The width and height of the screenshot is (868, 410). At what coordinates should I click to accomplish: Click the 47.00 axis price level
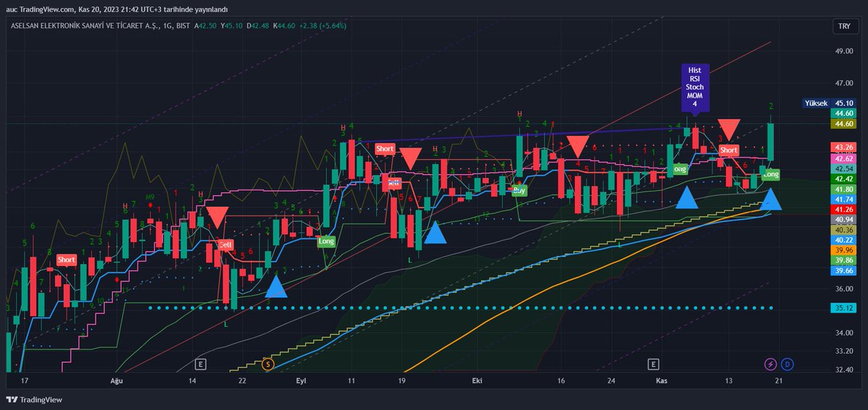pos(843,85)
